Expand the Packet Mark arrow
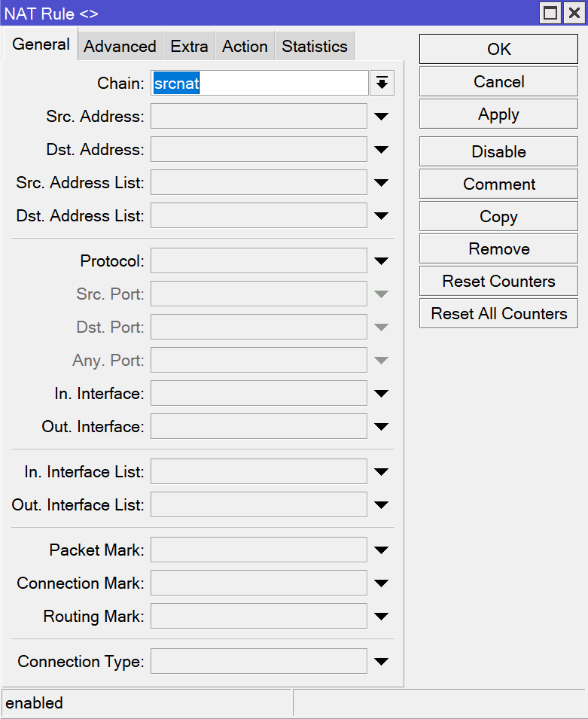This screenshot has height=719, width=588. (381, 550)
